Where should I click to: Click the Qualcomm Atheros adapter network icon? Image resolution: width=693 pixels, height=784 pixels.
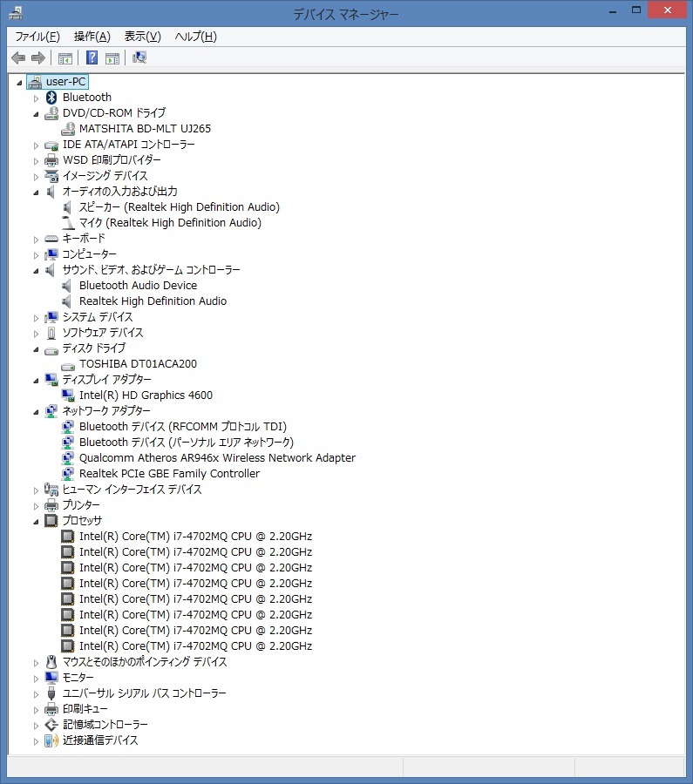[x=67, y=457]
